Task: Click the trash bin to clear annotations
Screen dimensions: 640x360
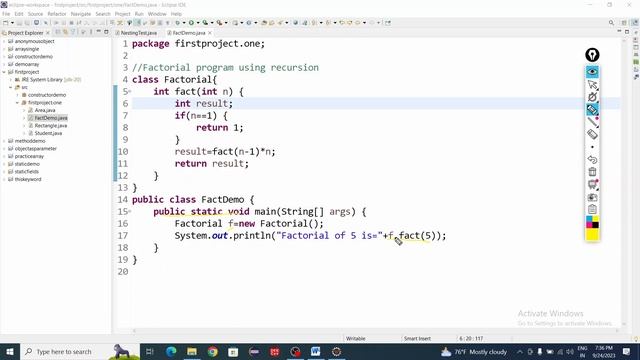Action: 592,172
